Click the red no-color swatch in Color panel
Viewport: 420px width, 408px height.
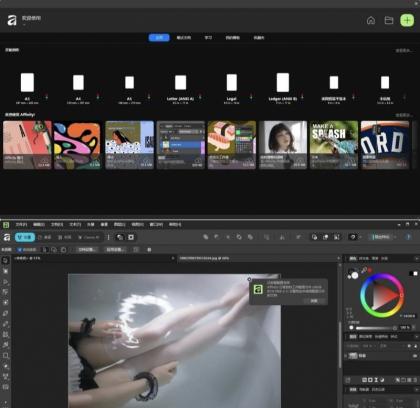pyautogui.click(x=370, y=270)
